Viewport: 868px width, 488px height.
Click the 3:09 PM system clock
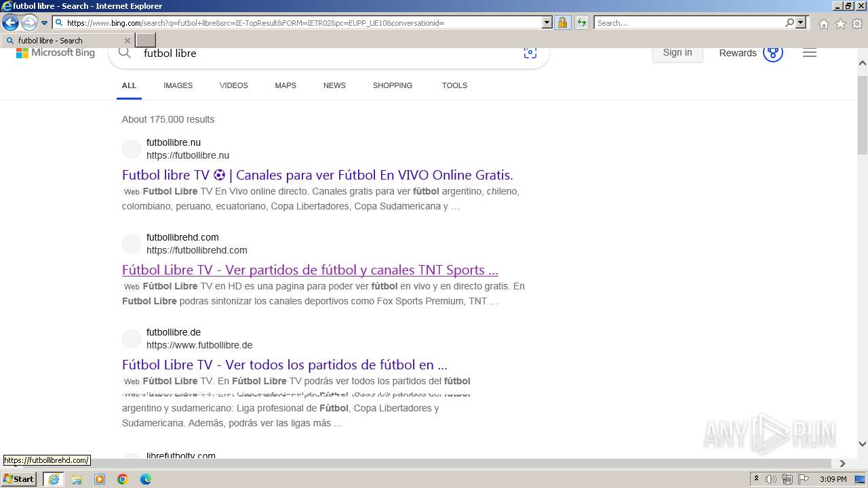(x=833, y=479)
